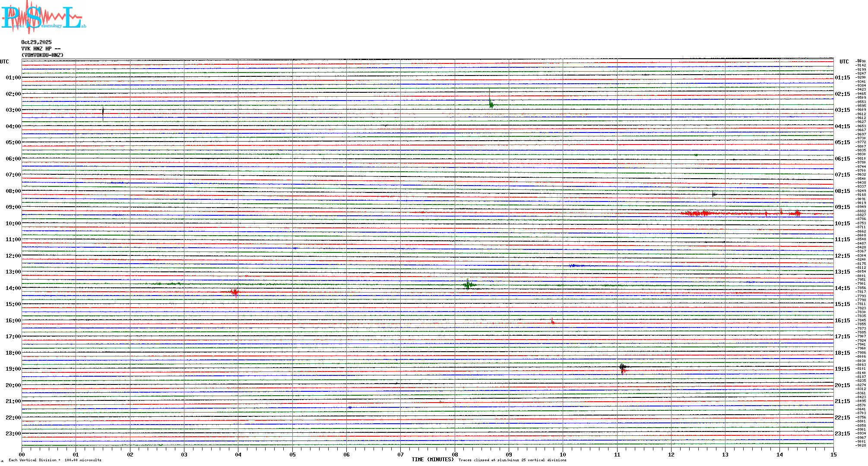
Task: Click the 12:00 left time label
Action: point(13,256)
